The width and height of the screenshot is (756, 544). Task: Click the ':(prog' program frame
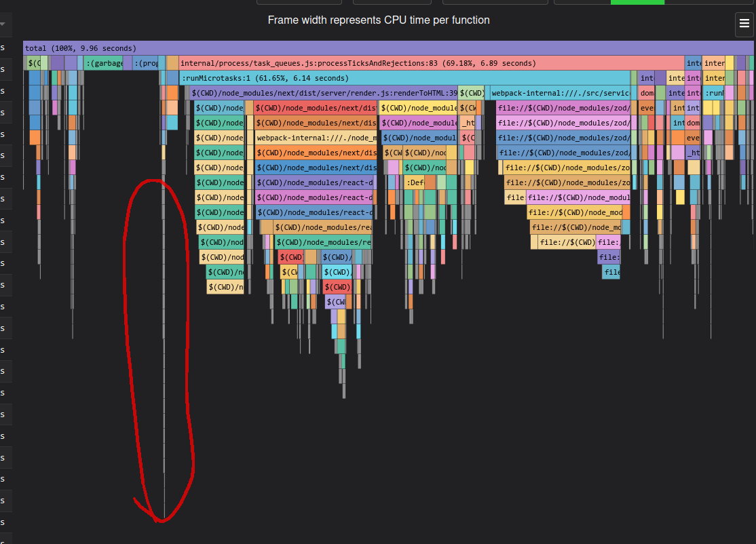[x=146, y=63]
